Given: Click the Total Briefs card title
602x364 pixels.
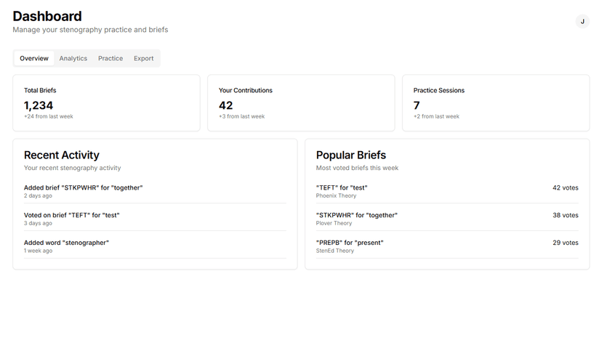Looking at the screenshot, I should (40, 91).
